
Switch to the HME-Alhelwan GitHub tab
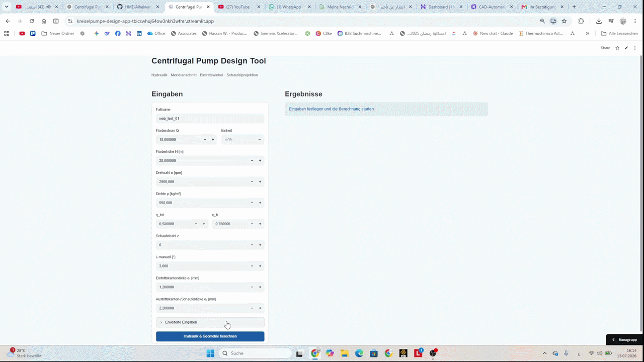[137, 7]
